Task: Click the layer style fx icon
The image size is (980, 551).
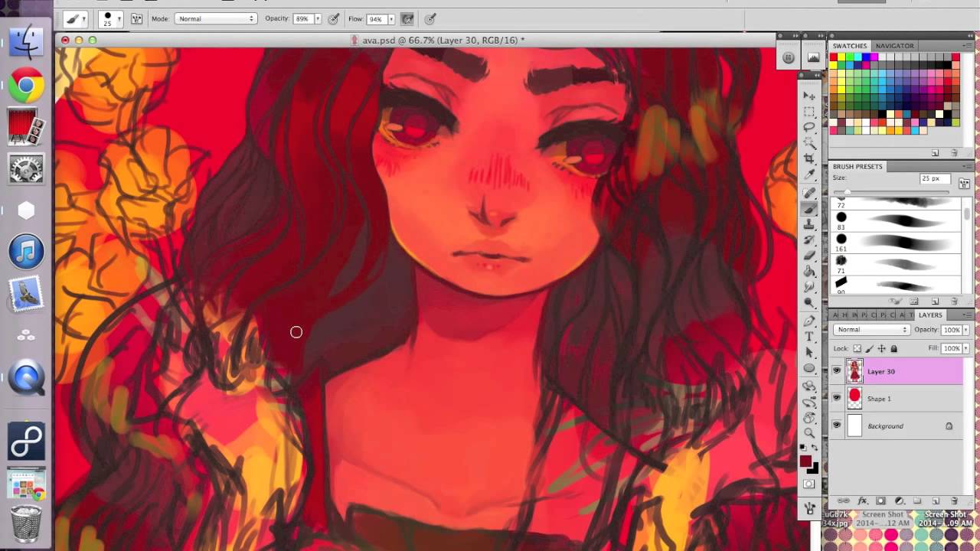Action: pyautogui.click(x=862, y=500)
